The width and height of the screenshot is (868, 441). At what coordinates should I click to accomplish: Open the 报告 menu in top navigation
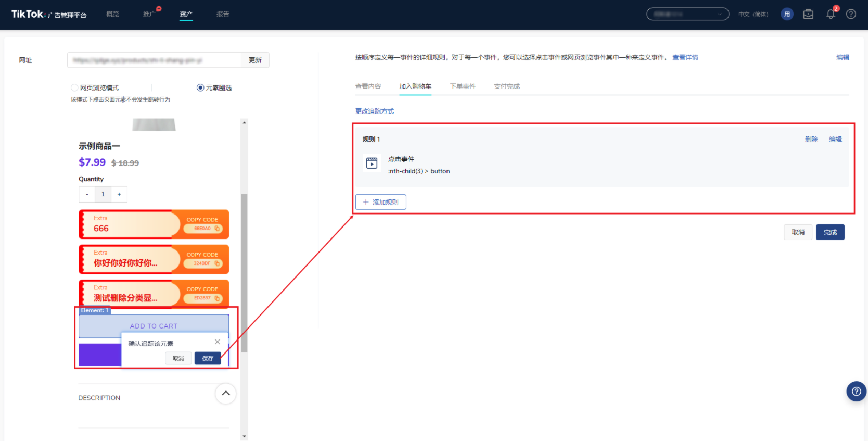(x=223, y=14)
